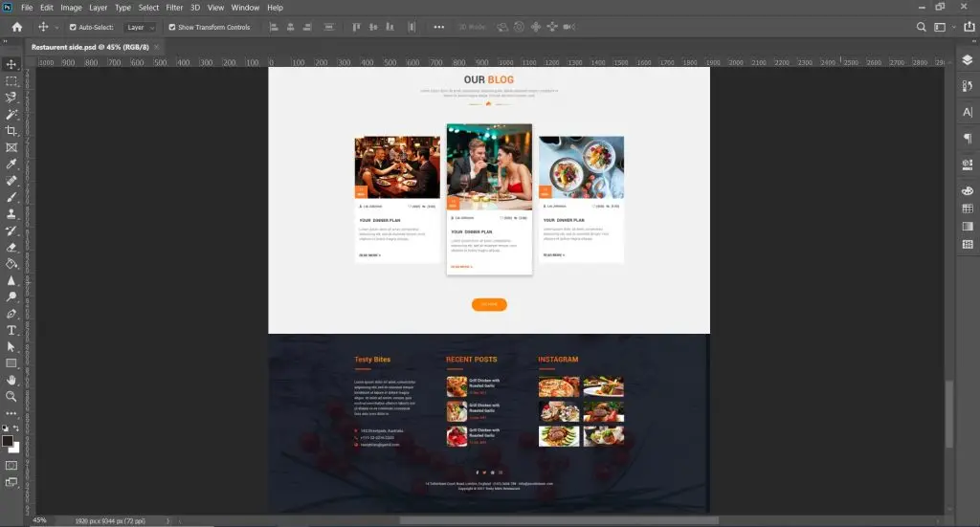This screenshot has height=527, width=980.
Task: Expand the Move tool preset picker arrow
Action: [x=56, y=28]
